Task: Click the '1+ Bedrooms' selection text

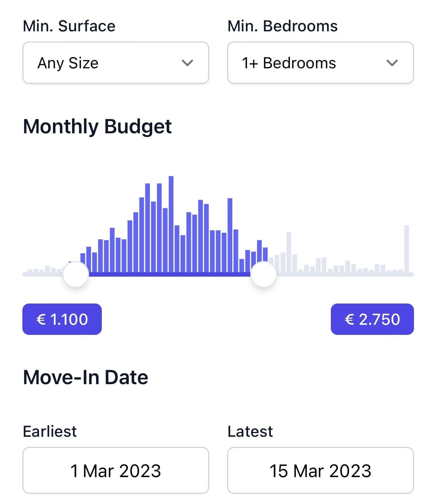Action: click(x=289, y=63)
